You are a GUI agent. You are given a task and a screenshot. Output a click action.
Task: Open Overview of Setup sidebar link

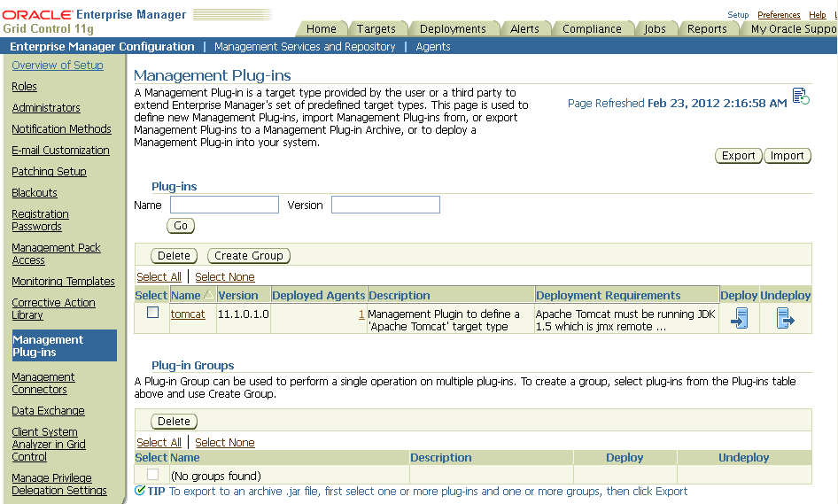[58, 66]
